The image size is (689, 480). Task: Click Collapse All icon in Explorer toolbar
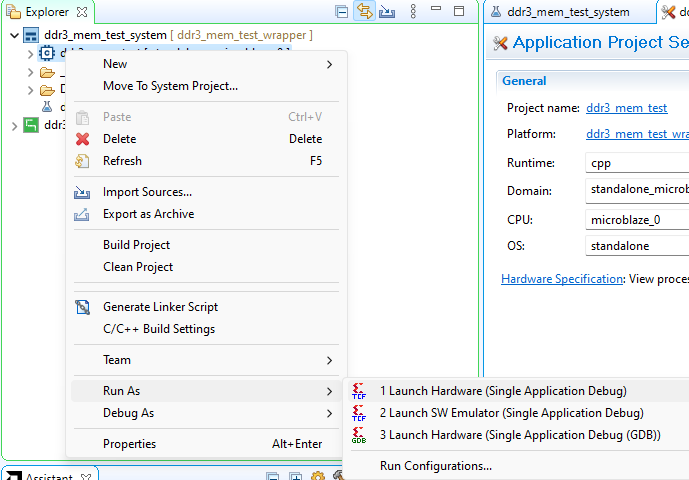342,12
